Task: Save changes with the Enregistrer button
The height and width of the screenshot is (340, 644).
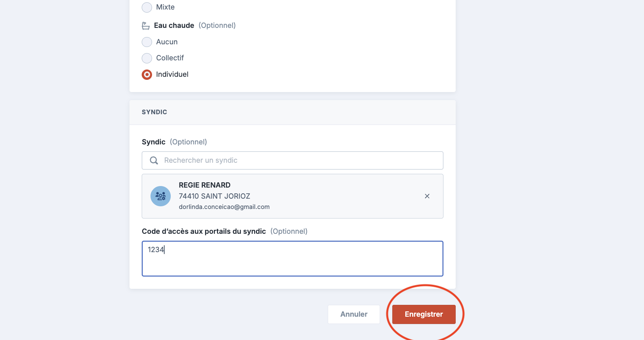Action: click(x=424, y=314)
